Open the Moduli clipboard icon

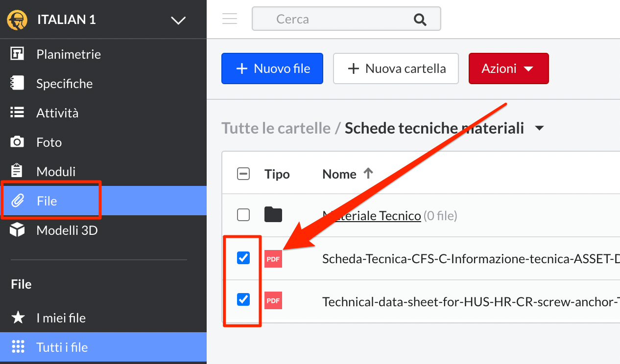point(17,171)
